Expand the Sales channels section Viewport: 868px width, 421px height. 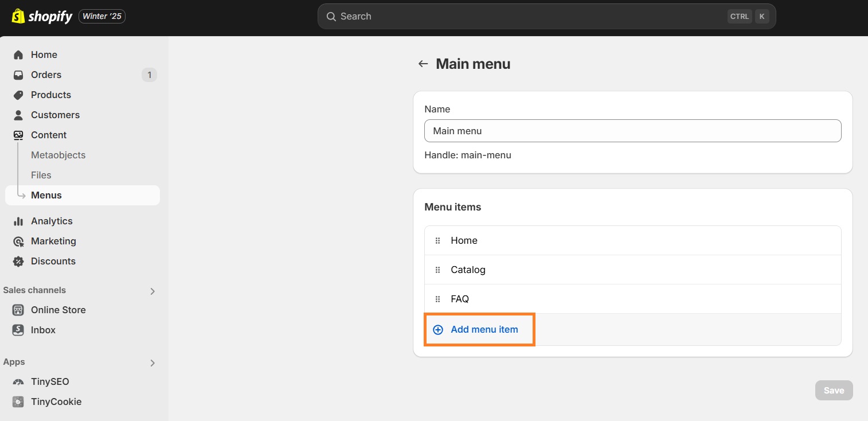pos(152,291)
